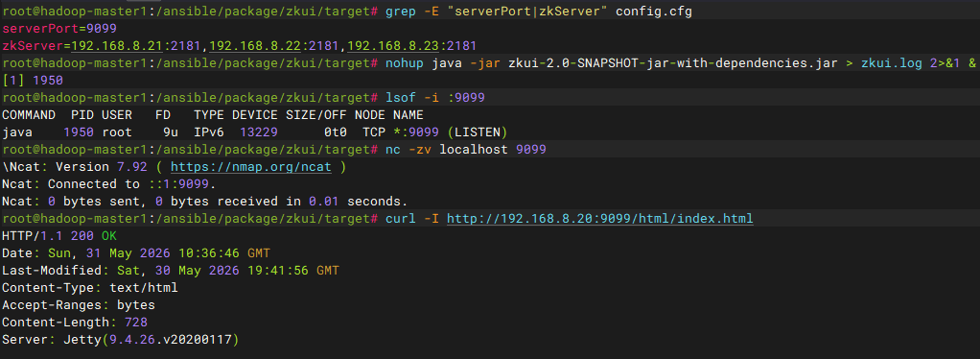This screenshot has height=359, width=980.
Task: Click the 192.168.8.21 zkServer address
Action: (117, 46)
